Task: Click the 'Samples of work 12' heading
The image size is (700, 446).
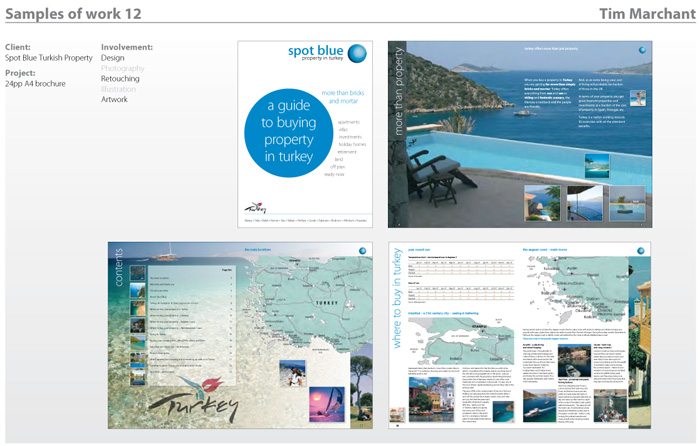Action: pyautogui.click(x=73, y=13)
